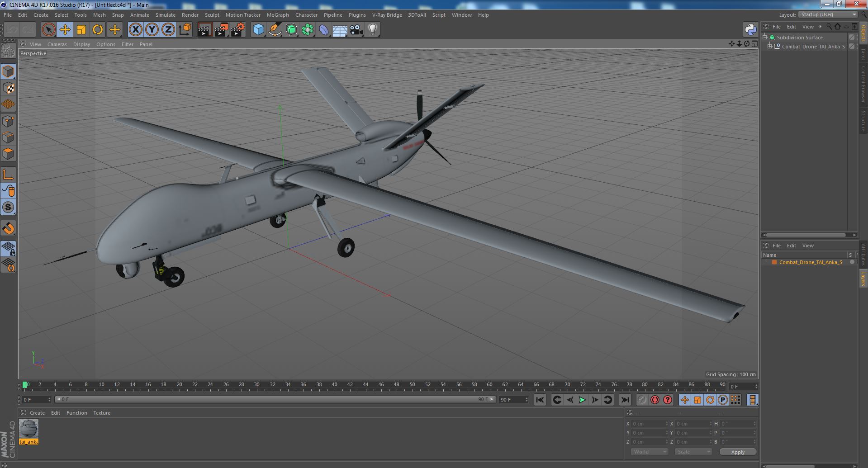Viewport: 868px width, 468px height.
Task: Click the Apply button
Action: tap(738, 452)
